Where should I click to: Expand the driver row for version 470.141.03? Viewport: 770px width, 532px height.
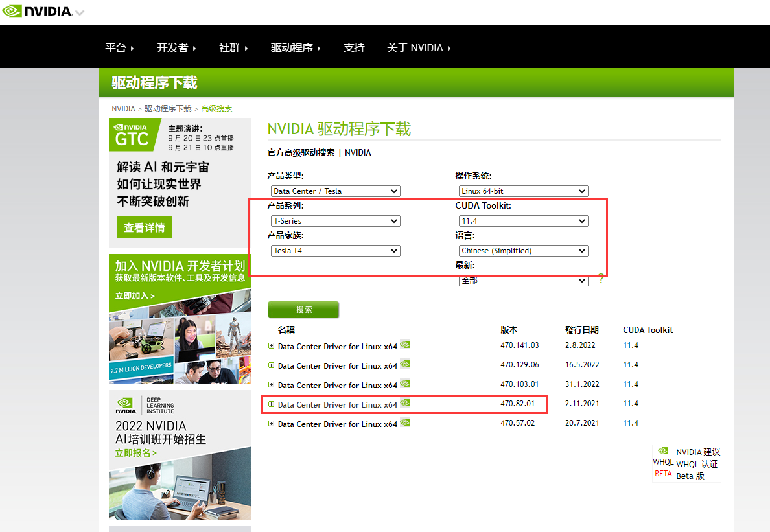coord(271,345)
